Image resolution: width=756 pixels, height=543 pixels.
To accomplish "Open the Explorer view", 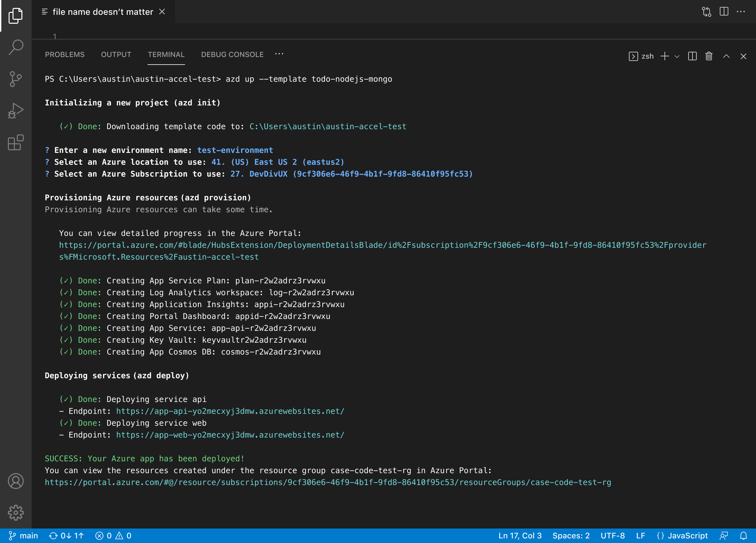I will point(16,15).
